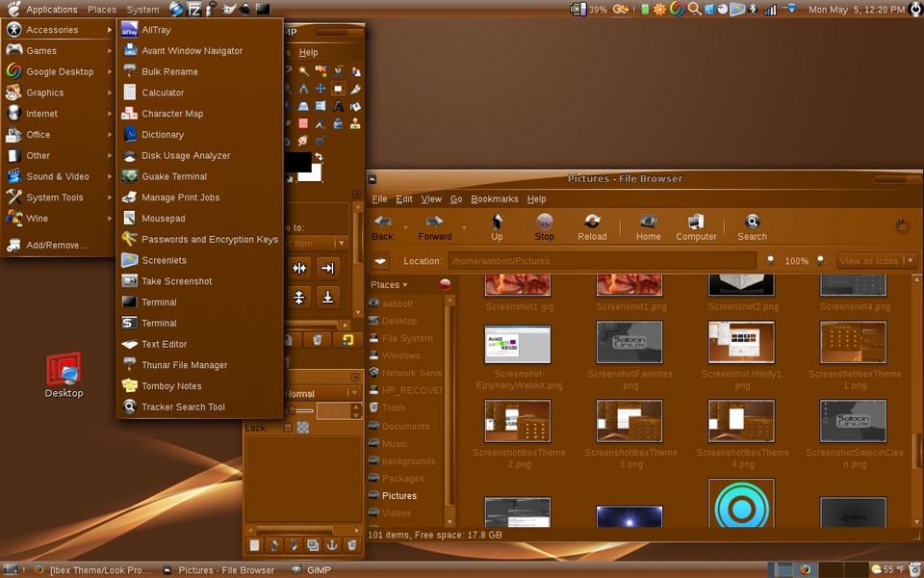This screenshot has height=578, width=924.
Task: Click the black foreground color swatch
Action: 298,162
